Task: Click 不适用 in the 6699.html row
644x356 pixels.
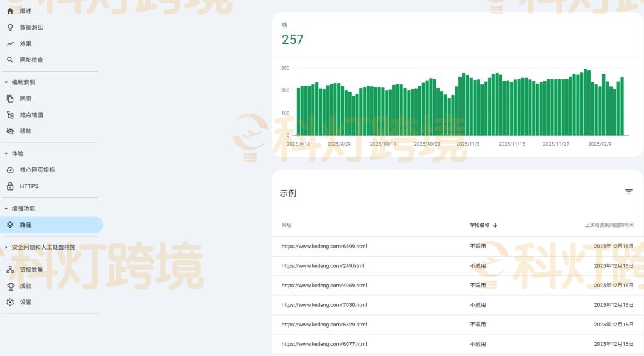Action: coord(478,247)
